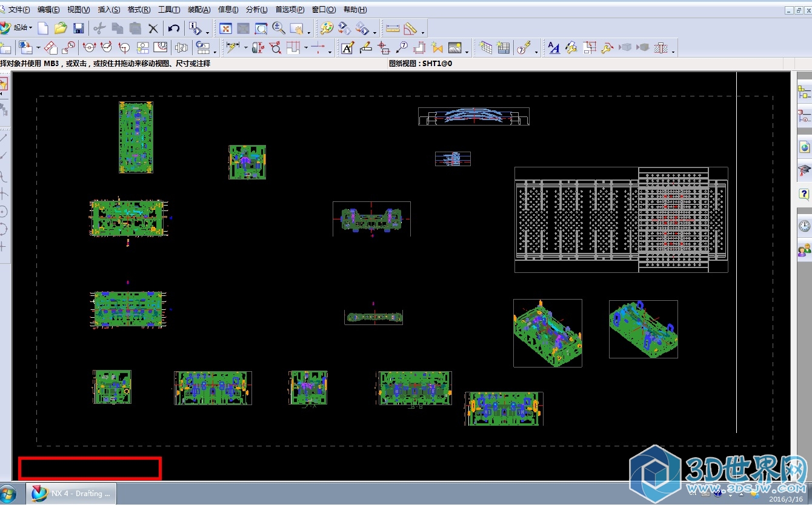Viewport: 812px width, 507px height.
Task: Click the Measure Distance ruler icon
Action: [x=393, y=28]
